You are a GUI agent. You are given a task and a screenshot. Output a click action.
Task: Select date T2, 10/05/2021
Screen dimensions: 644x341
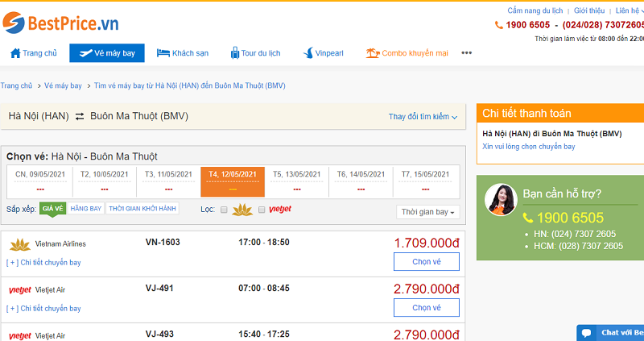click(105, 182)
